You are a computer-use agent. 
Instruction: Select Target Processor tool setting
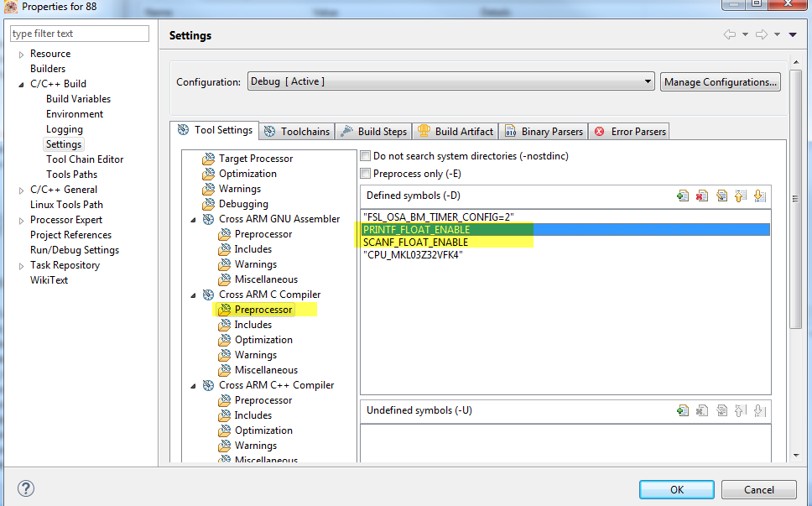[256, 159]
